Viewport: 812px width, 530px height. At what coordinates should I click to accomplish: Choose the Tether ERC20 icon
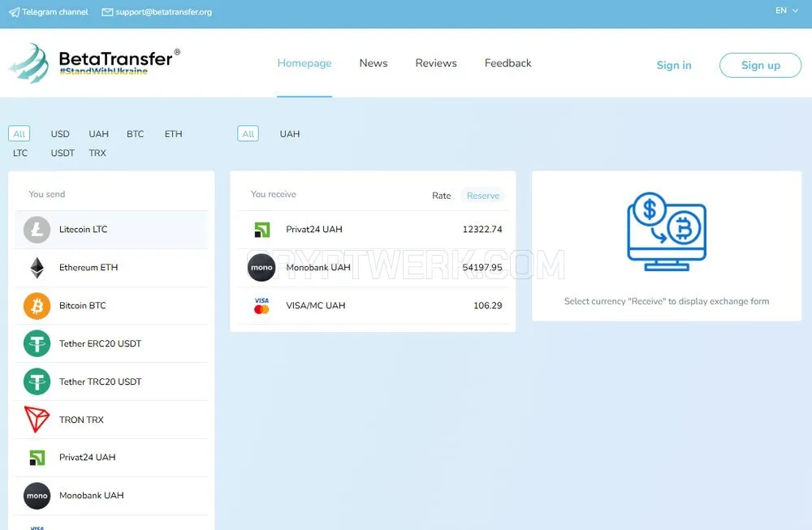tap(37, 343)
